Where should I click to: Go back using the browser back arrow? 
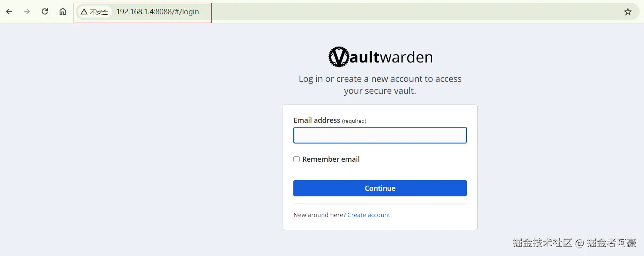[9, 12]
